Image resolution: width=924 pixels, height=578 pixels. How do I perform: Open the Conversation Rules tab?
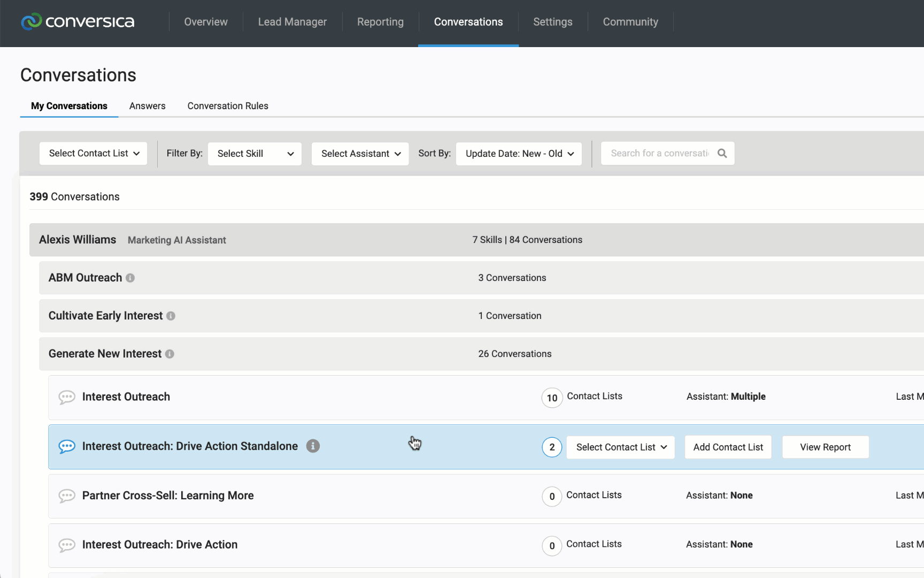(228, 106)
